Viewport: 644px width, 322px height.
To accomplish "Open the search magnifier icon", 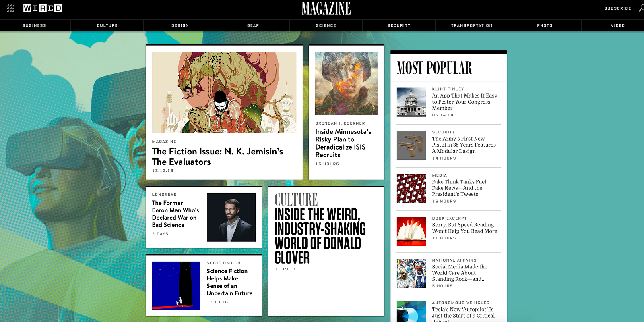I will pyautogui.click(x=641, y=8).
